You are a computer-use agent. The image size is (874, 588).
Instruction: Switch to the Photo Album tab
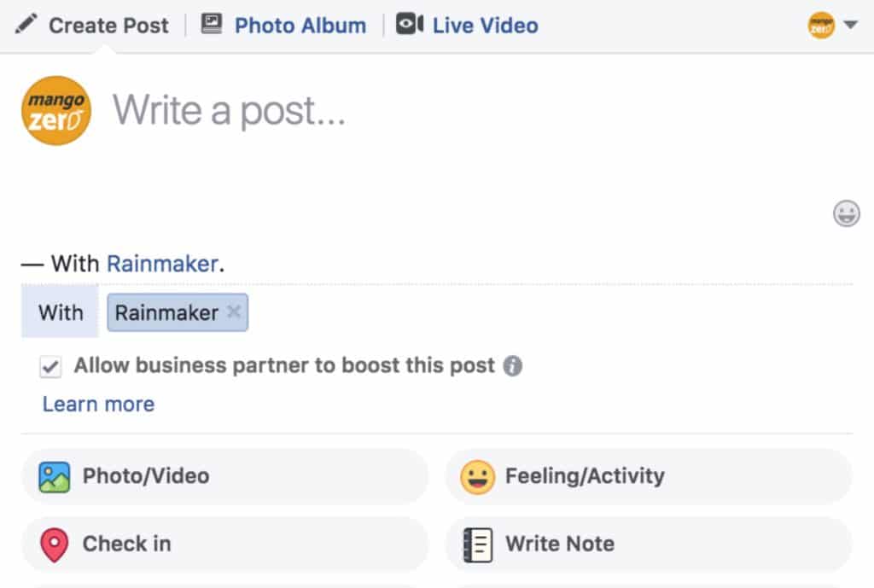pos(300,26)
